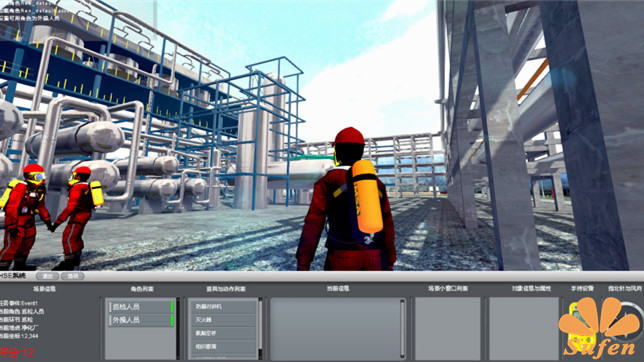Click the Sufen orange petal logo
This screenshot has height=362, width=644.
coord(600,327)
